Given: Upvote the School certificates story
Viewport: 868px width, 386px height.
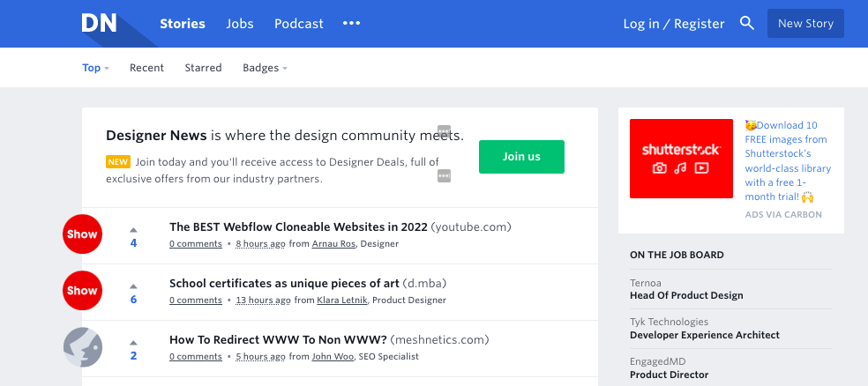Looking at the screenshot, I should pos(133,286).
